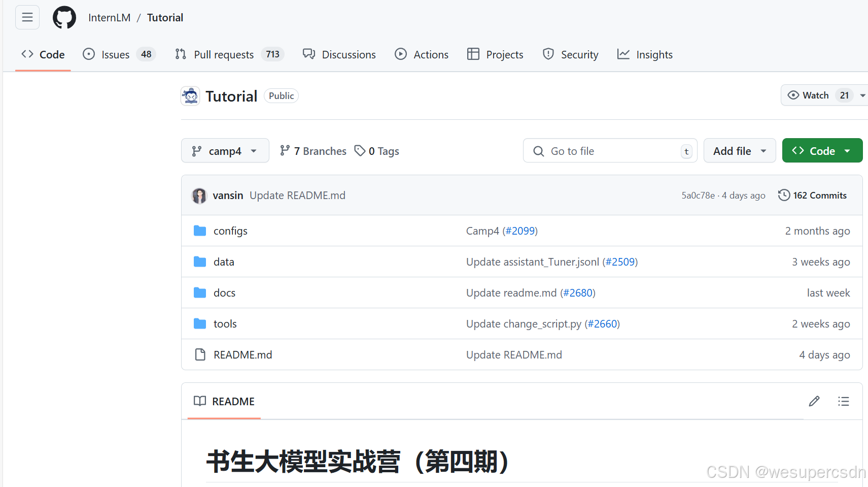Open the Actions tab
Screen dimensions: 868x487
point(422,54)
